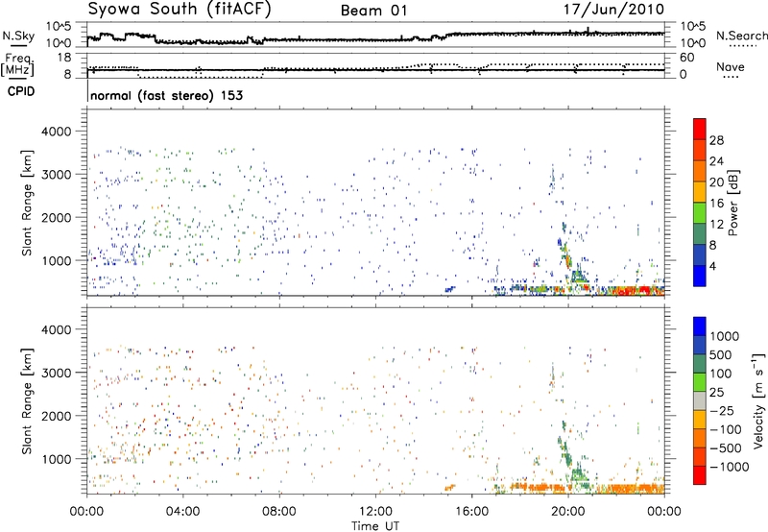The image size is (768, 532).
Task: Click the '4' power colorbar tick label
Action: pos(712,266)
